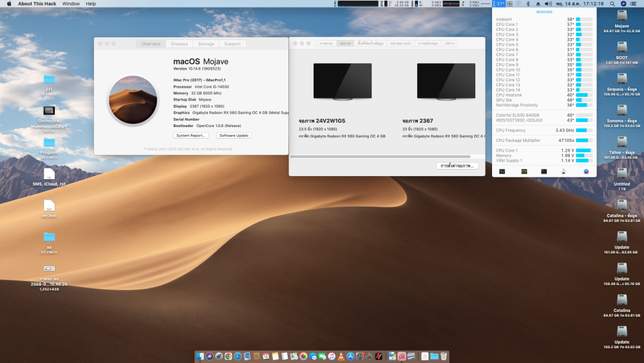Click the CPU Heatsink sensor row
644x363 pixels.
click(544, 95)
